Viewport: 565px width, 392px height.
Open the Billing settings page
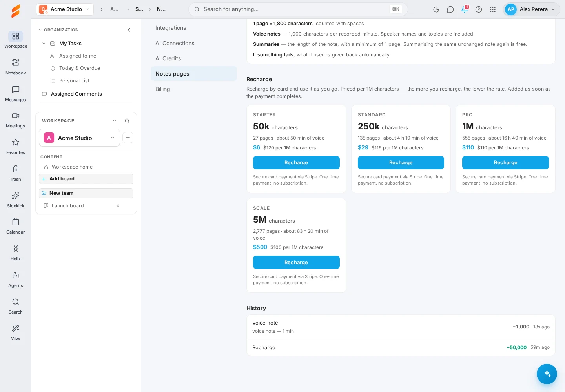pyautogui.click(x=194, y=89)
